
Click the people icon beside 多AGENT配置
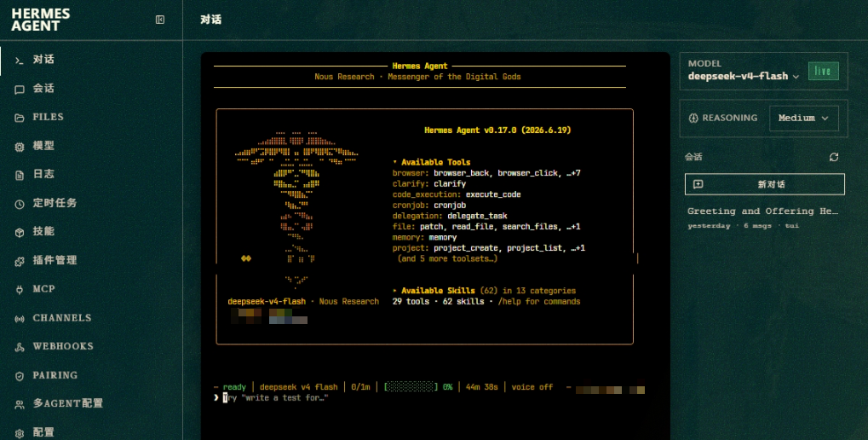[20, 404]
